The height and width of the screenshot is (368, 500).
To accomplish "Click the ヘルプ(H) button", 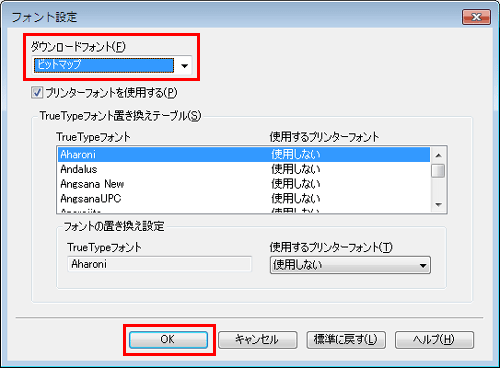I will click(434, 340).
